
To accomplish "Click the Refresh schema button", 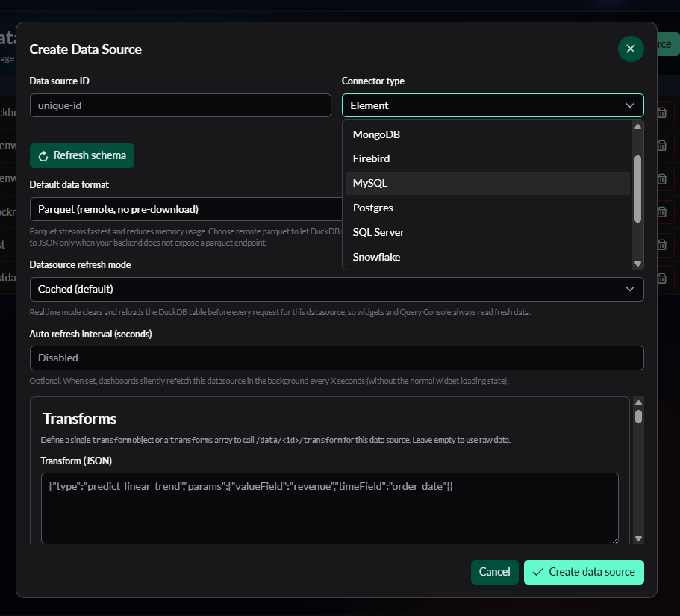I will click(x=82, y=155).
